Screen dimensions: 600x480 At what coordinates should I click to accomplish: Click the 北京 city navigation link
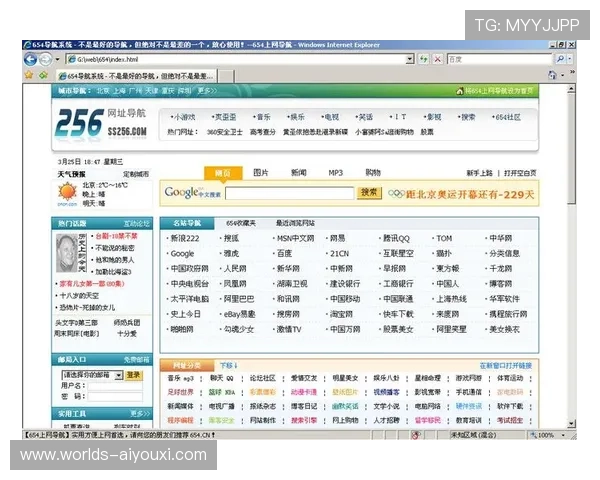[103, 91]
